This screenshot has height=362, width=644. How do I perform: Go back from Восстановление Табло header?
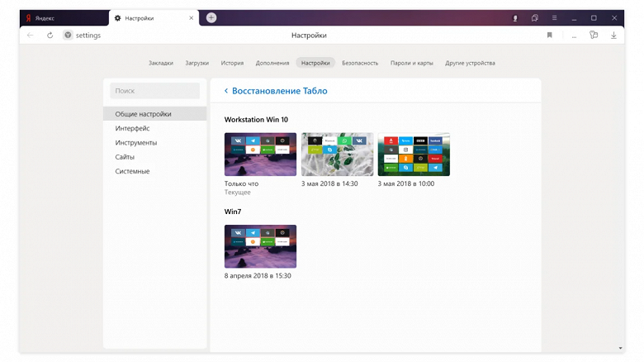(x=226, y=91)
